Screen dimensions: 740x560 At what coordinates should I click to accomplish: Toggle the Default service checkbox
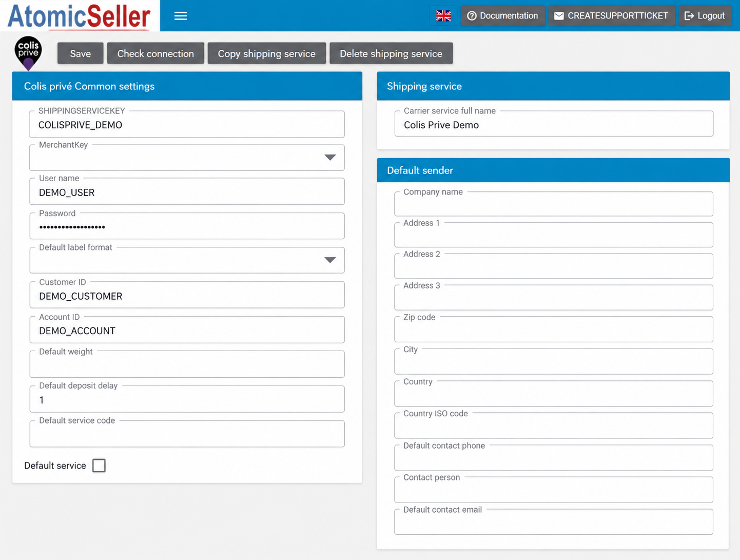pos(99,466)
